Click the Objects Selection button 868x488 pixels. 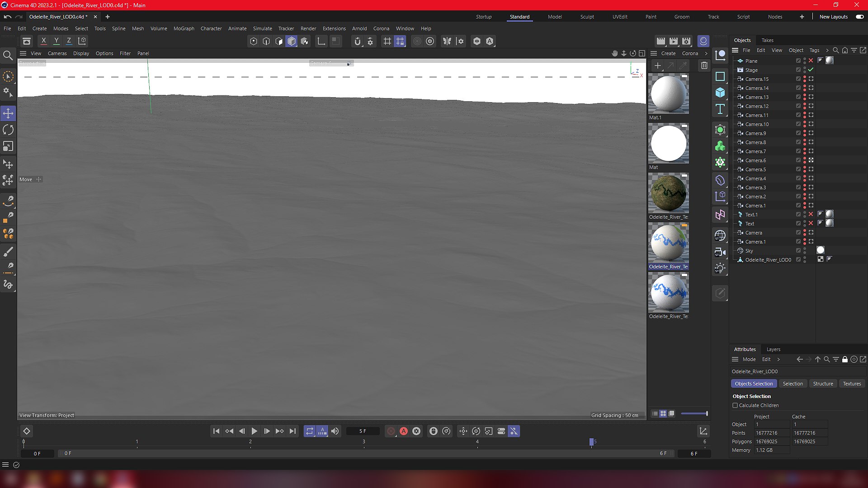coord(754,384)
